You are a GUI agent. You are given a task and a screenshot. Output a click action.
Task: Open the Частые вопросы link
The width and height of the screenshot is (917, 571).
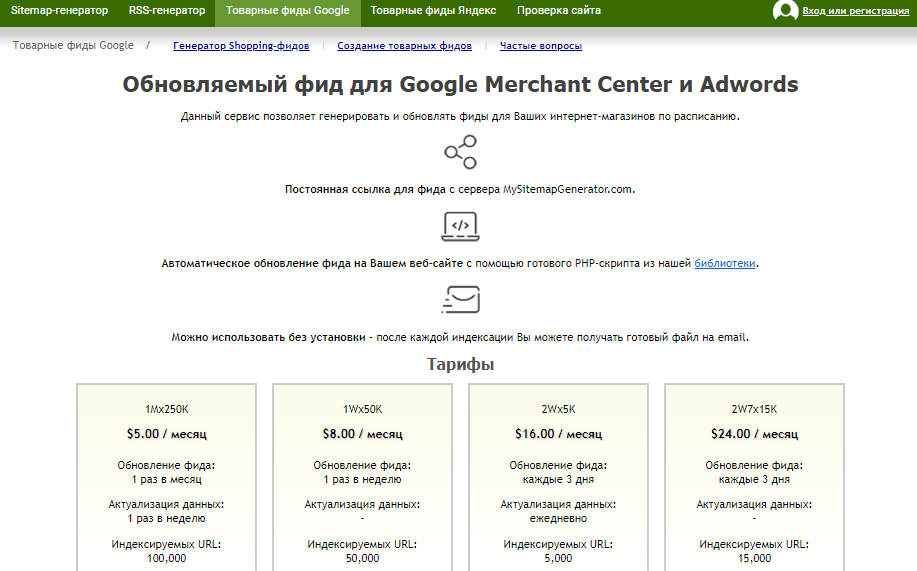click(x=541, y=46)
